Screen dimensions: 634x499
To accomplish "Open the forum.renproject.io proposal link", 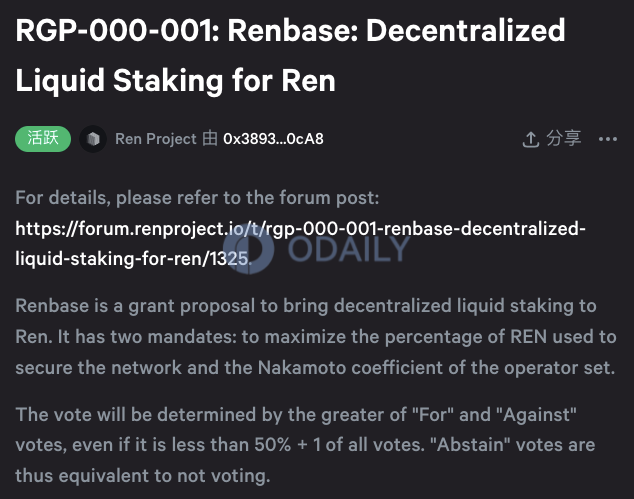I will point(300,243).
